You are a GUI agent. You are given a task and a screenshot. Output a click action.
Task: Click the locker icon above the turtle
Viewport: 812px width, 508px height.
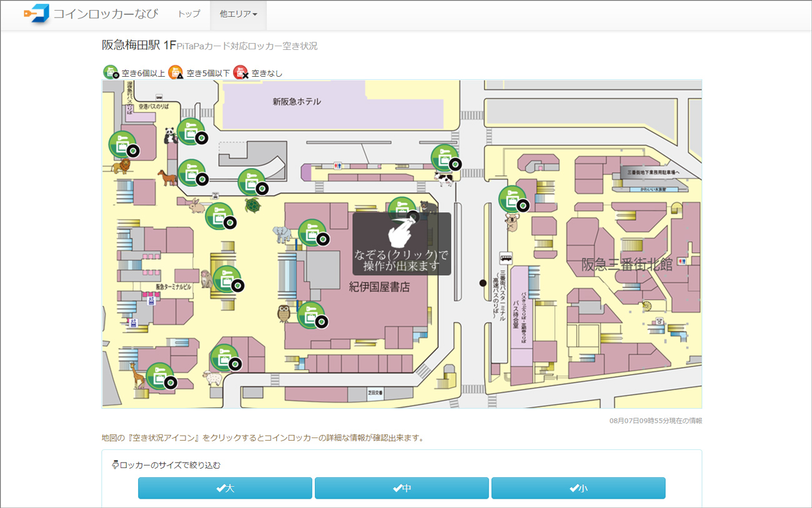pos(252,183)
